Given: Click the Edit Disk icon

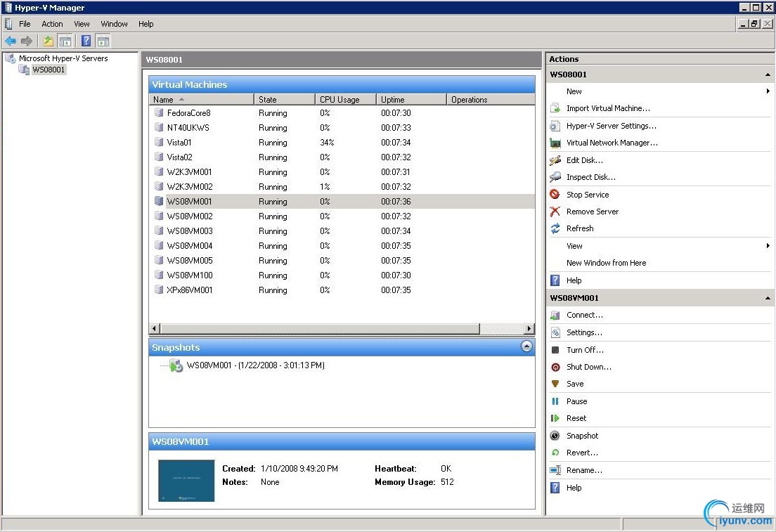Looking at the screenshot, I should (555, 160).
